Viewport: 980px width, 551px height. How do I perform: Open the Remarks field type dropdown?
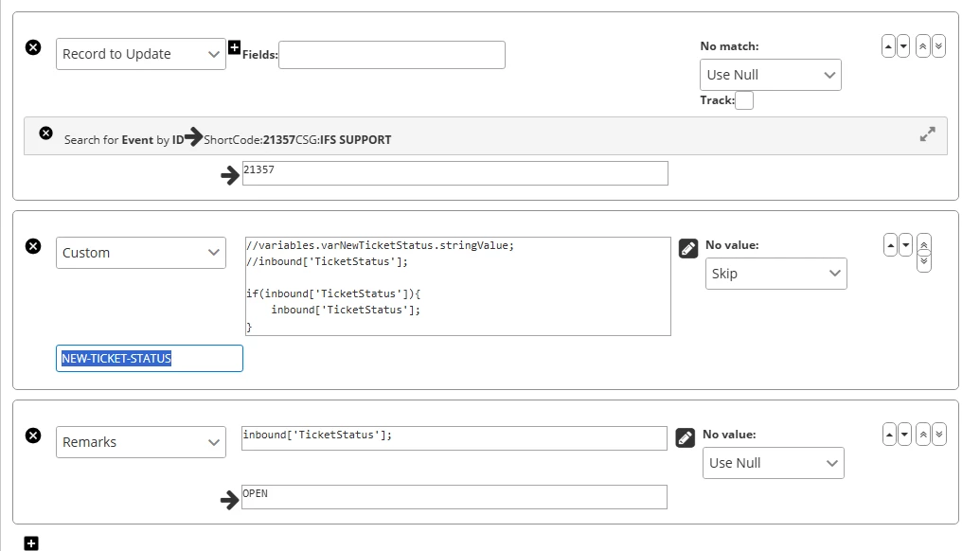(140, 442)
